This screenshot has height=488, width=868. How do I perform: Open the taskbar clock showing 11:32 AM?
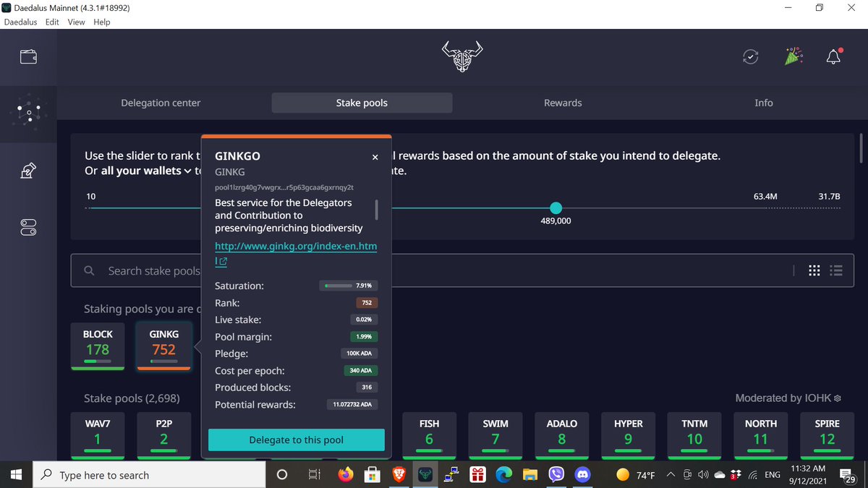pos(808,475)
